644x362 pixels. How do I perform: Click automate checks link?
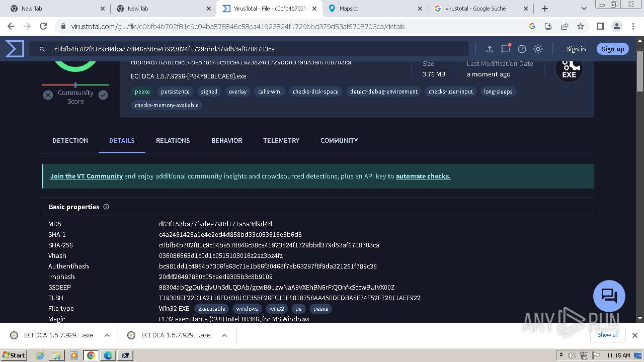(423, 176)
